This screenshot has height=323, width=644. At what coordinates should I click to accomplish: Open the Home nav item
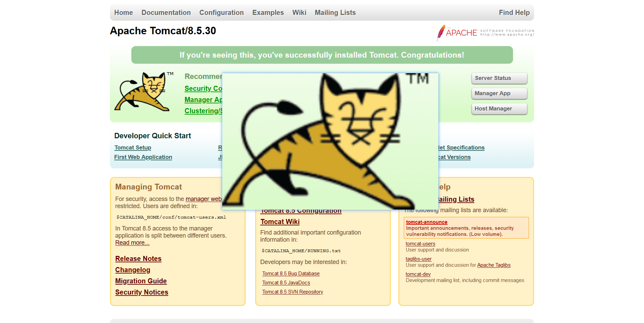[x=124, y=13]
